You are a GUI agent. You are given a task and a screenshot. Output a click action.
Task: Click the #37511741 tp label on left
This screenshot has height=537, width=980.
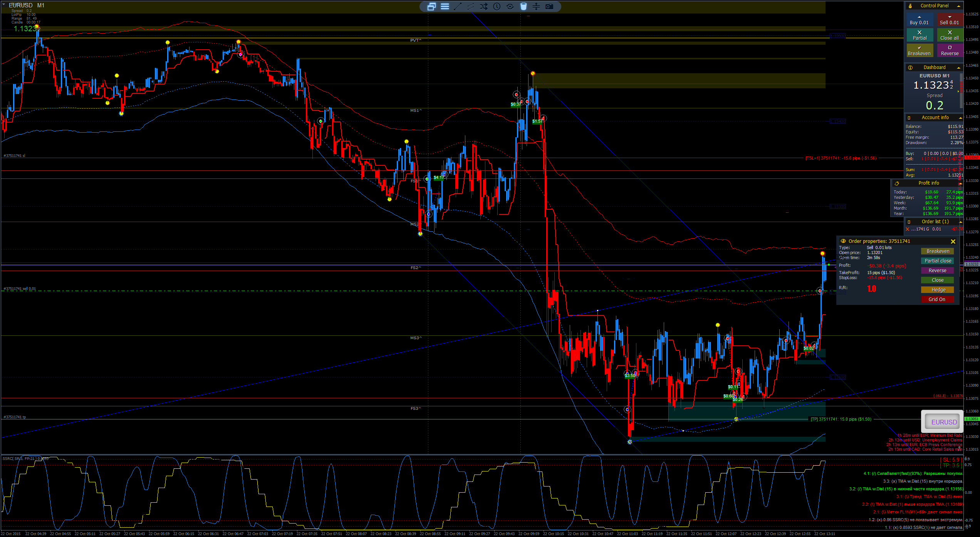coord(15,417)
